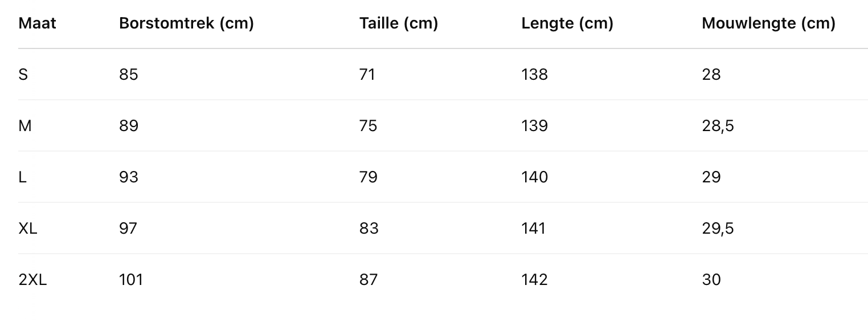Viewport: 868px width, 334px height.
Task: Click the Mouwlengte value 29,5
Action: (718, 229)
